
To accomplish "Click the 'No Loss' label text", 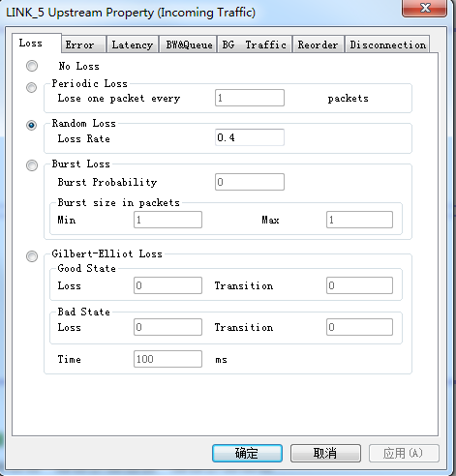I will point(79,66).
